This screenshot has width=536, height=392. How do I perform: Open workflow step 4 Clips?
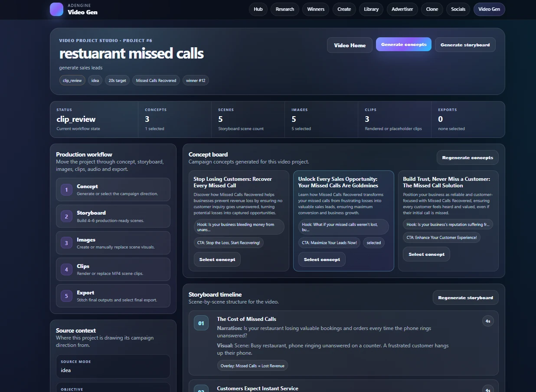tap(113, 269)
